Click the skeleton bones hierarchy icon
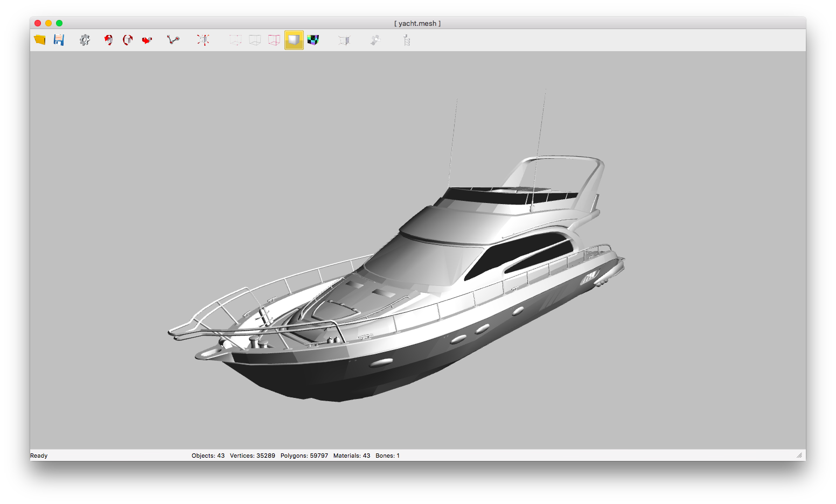The height and width of the screenshot is (504, 836). click(407, 40)
